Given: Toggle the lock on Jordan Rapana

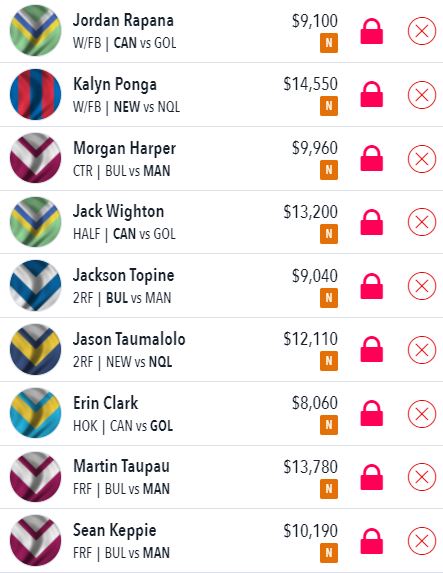Looking at the screenshot, I should 372,31.
